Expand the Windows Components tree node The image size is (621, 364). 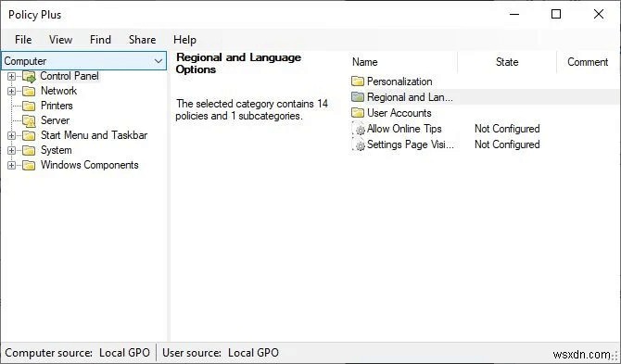[x=11, y=166]
